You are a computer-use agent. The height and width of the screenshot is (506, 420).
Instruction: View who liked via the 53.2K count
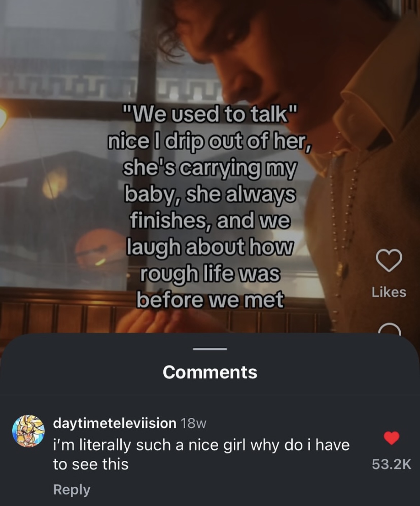[391, 464]
